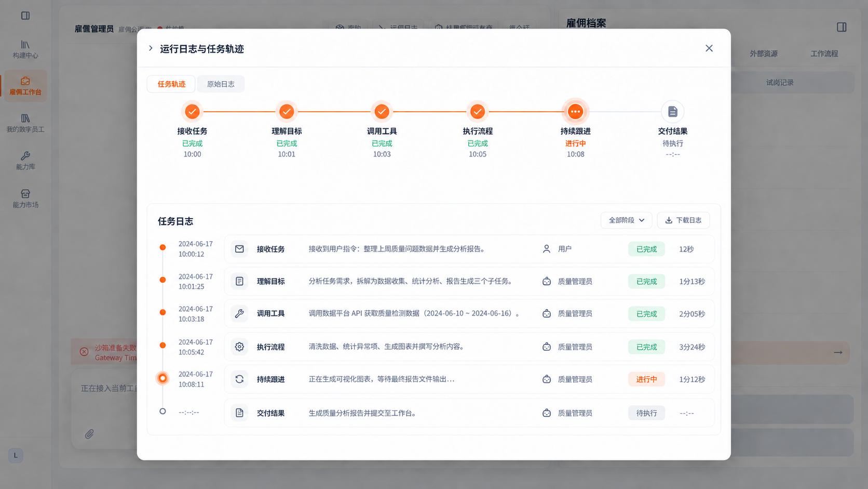Screen dimensions: 868x489
Task: Click the 任务日志 section heading
Action: click(x=175, y=221)
